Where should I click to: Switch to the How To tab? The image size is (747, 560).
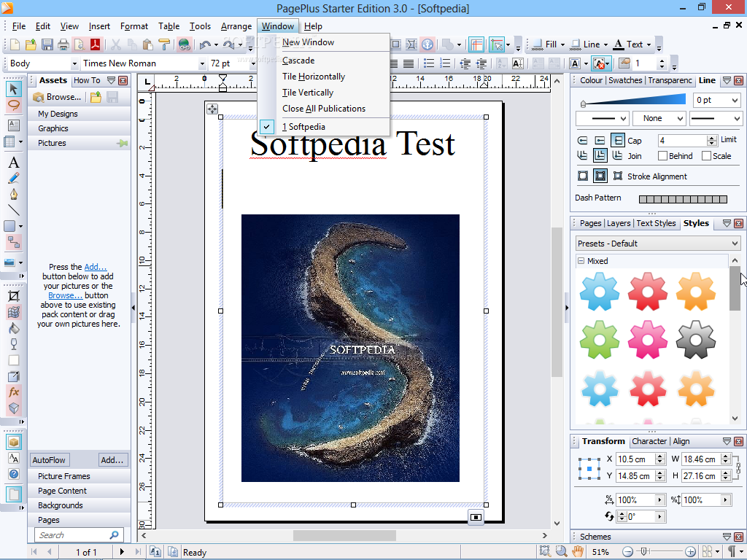(87, 80)
